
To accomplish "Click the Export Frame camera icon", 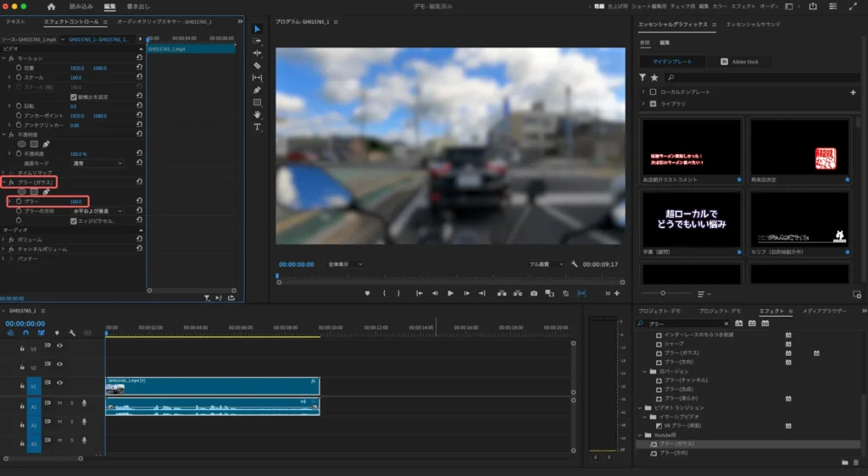I will point(533,293).
